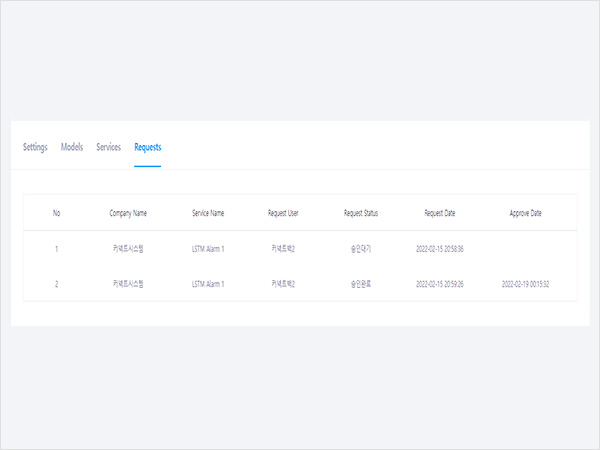Select row 2 by its number cell
Viewport: 600px width, 450px height.
click(57, 284)
